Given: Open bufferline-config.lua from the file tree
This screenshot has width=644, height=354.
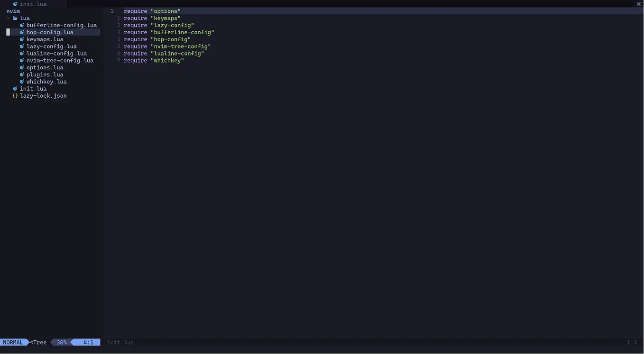Looking at the screenshot, I should (62, 25).
